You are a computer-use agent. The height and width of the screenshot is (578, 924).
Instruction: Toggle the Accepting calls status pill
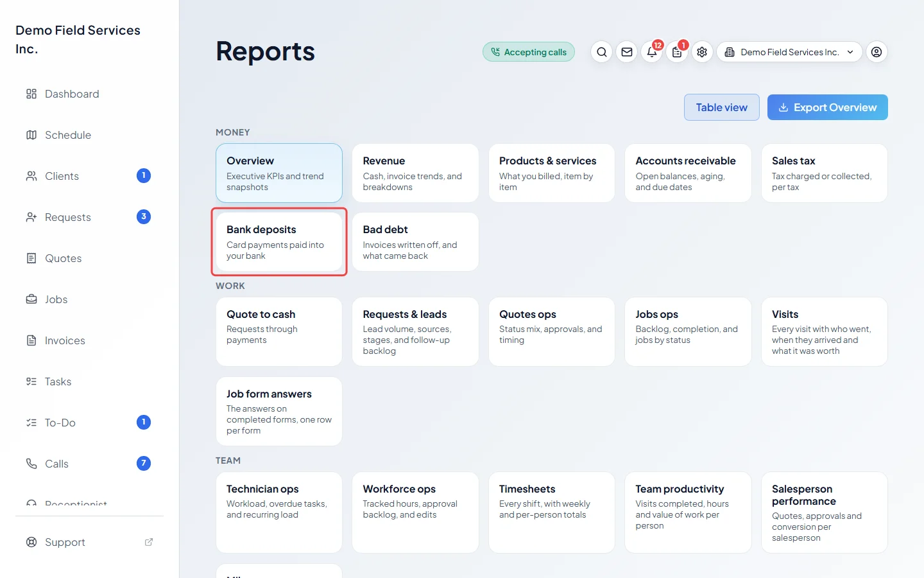coord(529,52)
